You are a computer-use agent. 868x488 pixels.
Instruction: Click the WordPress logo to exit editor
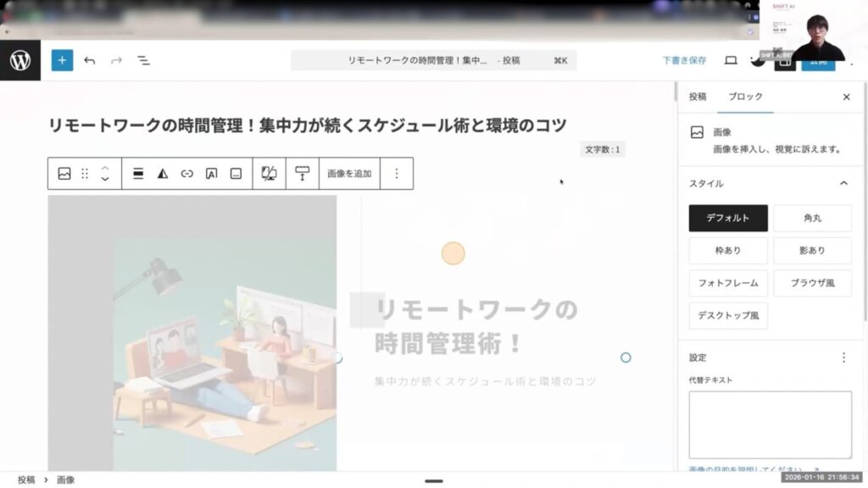(20, 60)
